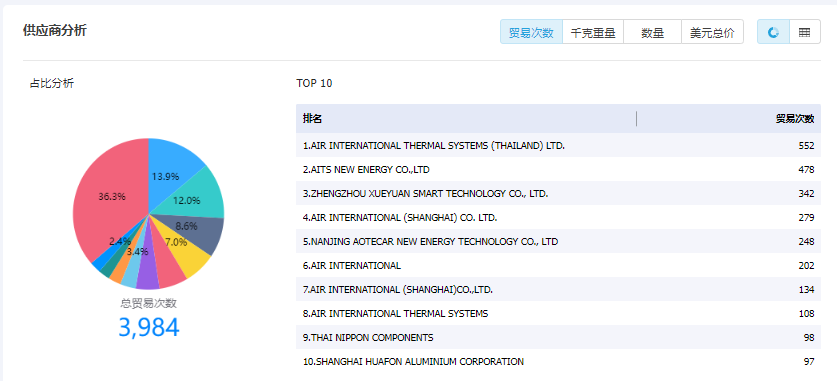Click the 3,984 total trade count

tap(149, 327)
